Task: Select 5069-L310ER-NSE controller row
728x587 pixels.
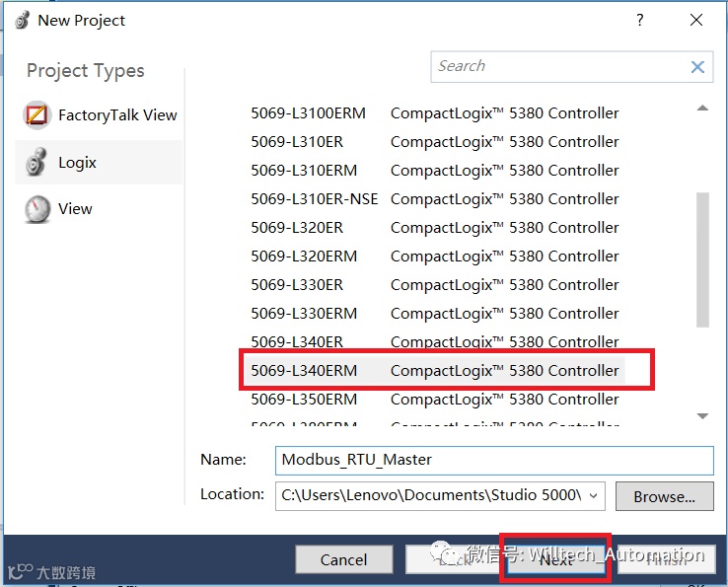Action: (x=435, y=198)
